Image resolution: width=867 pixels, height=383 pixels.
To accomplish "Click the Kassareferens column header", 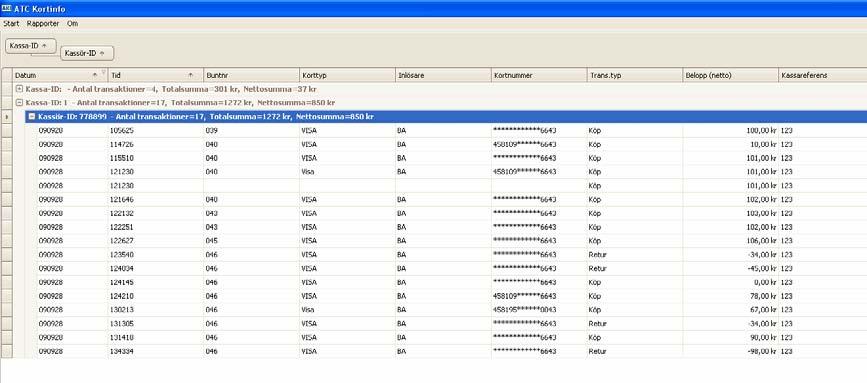I will pos(823,75).
